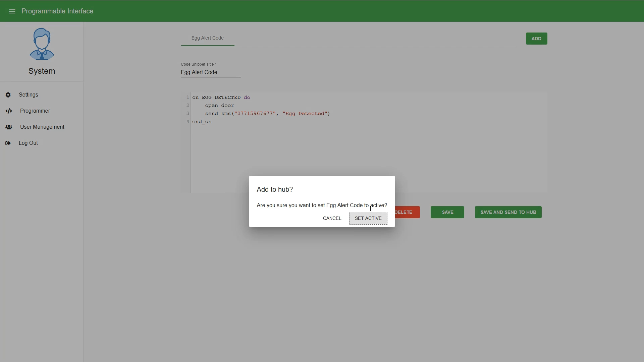Click the send_sms line in code editor
Screen dimensions: 644x362
268,114
